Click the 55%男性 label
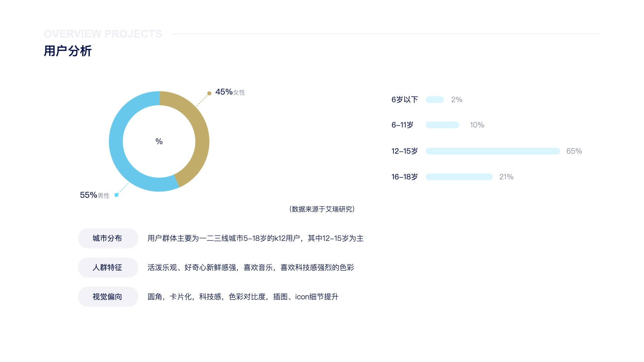Image resolution: width=644 pixels, height=362 pixels. click(x=95, y=195)
